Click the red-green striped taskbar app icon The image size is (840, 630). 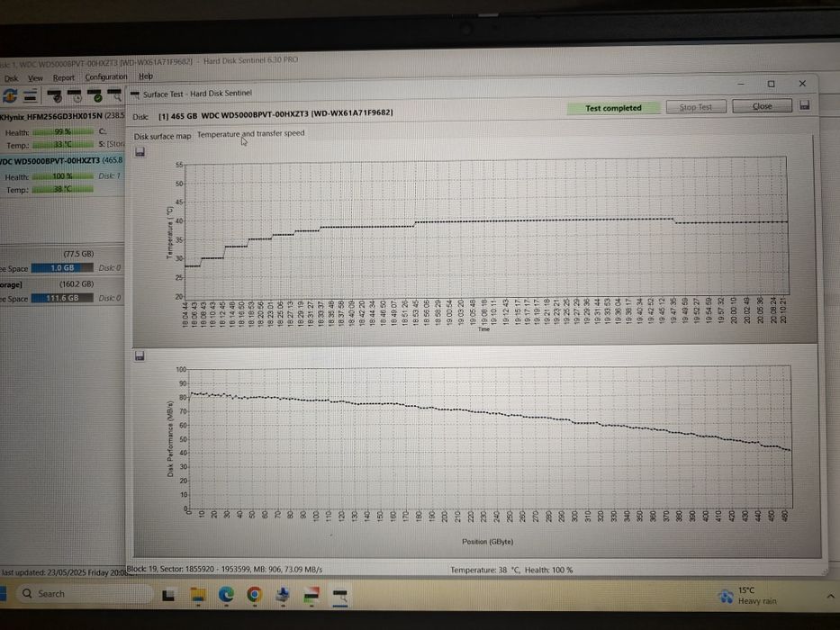[x=312, y=595]
